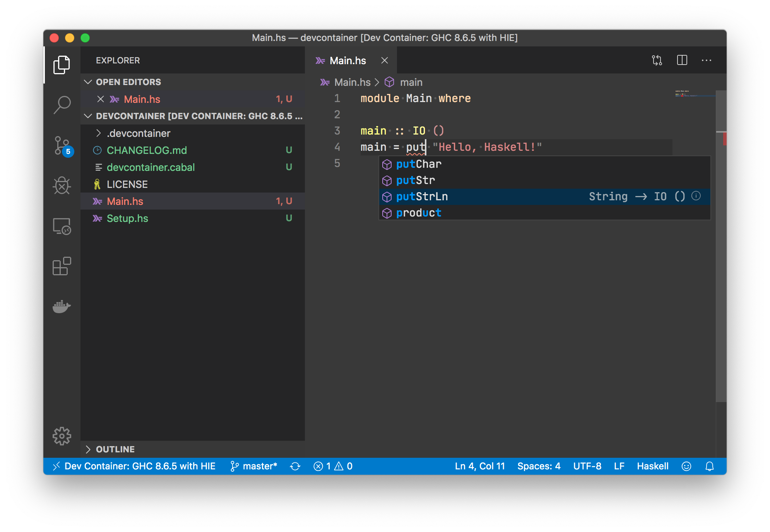The image size is (770, 532).
Task: Open the Docker view whale icon
Action: pyautogui.click(x=62, y=307)
